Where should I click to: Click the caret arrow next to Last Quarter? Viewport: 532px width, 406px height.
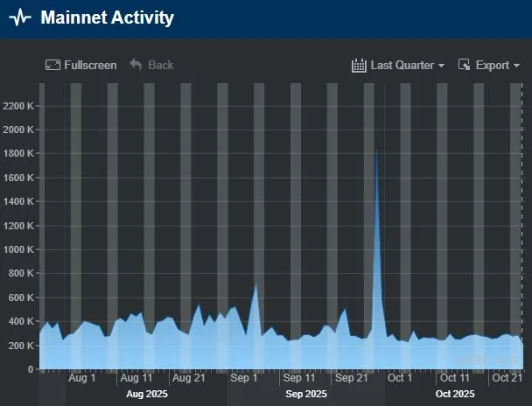(441, 66)
